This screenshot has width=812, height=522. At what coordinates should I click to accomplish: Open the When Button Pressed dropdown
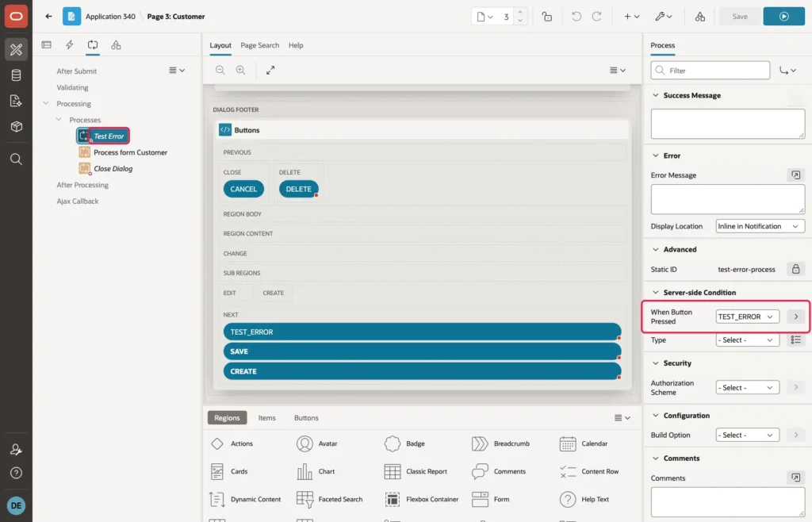tap(747, 317)
